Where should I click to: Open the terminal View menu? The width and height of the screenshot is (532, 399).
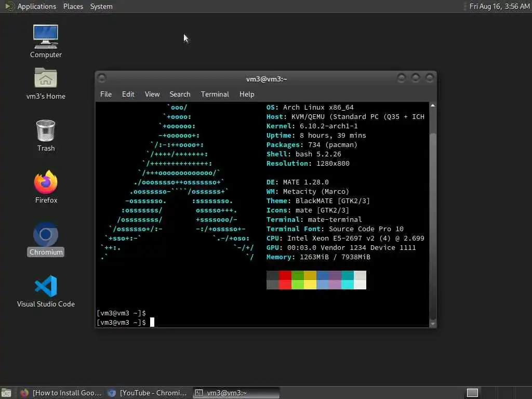tap(152, 95)
